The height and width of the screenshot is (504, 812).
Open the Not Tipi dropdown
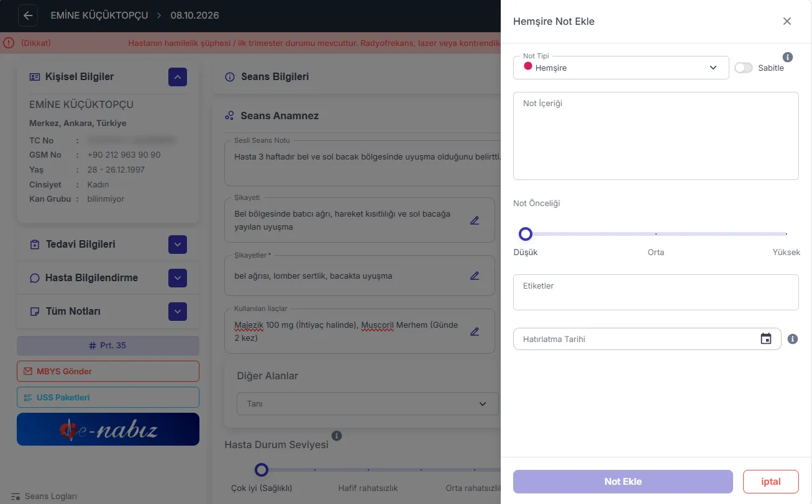621,68
